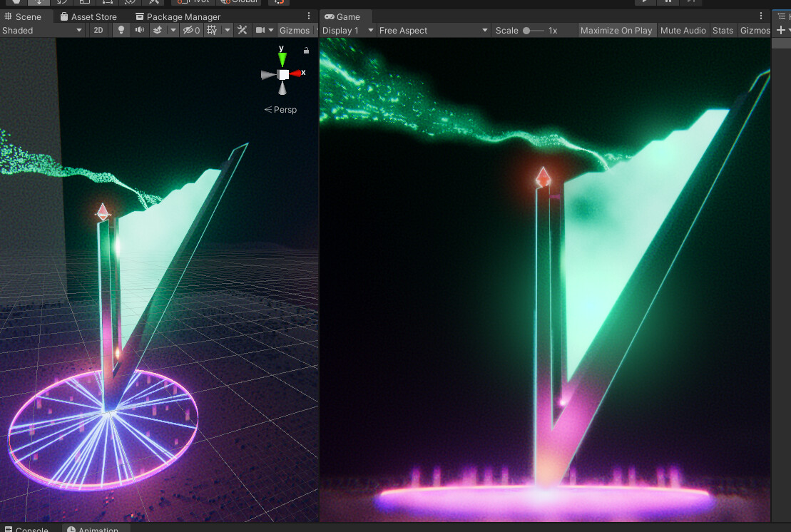
Task: Open the Display 1 dropdown
Action: [x=347, y=30]
